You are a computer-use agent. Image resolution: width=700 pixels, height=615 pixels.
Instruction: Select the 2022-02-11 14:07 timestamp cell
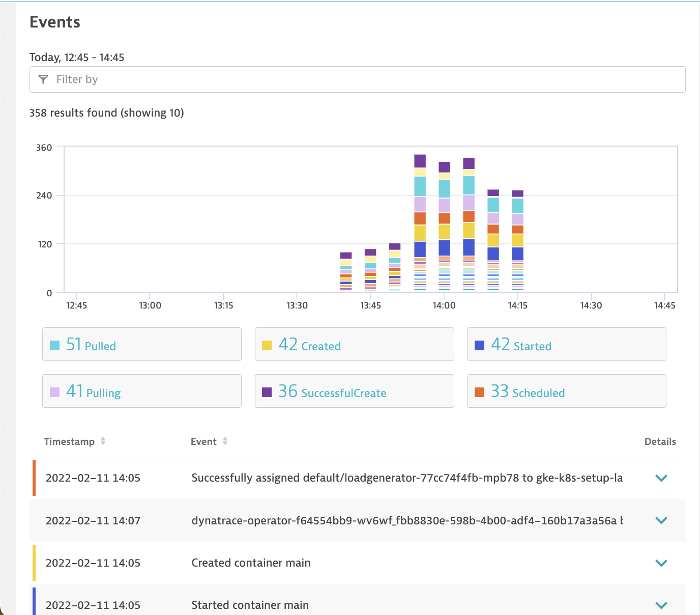pos(93,520)
